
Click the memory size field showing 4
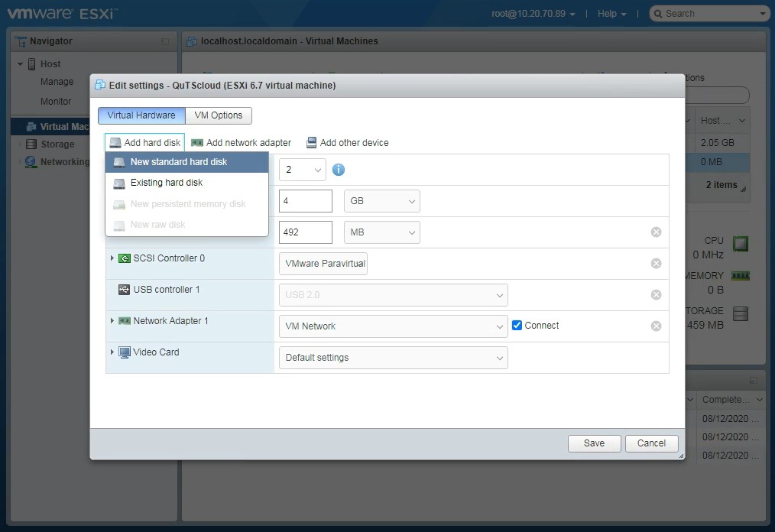[306, 201]
